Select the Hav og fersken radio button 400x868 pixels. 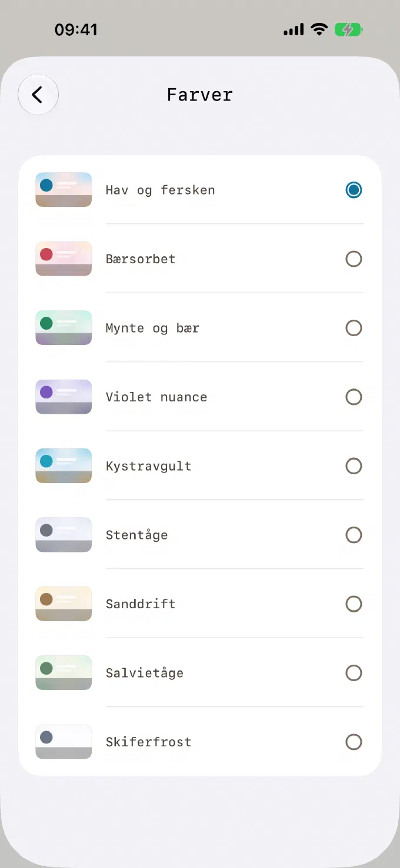coord(354,190)
